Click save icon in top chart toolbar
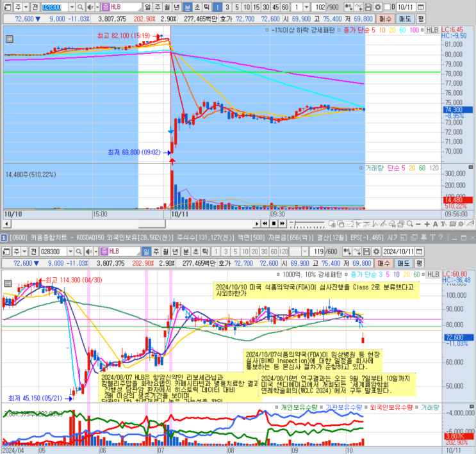This screenshot has height=454, width=476. pyautogui.click(x=368, y=7)
